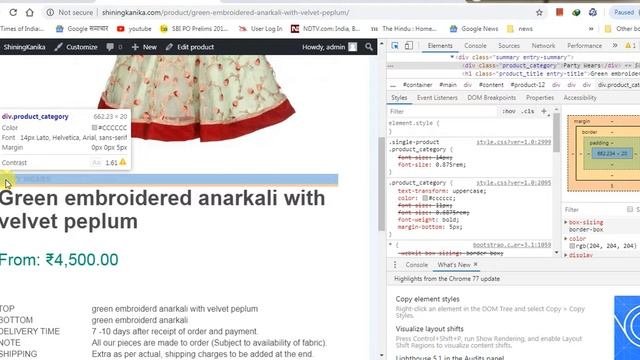Screen dimensions: 640x360
Task: Open the NDTV.com bookmark
Action: (x=326, y=29)
